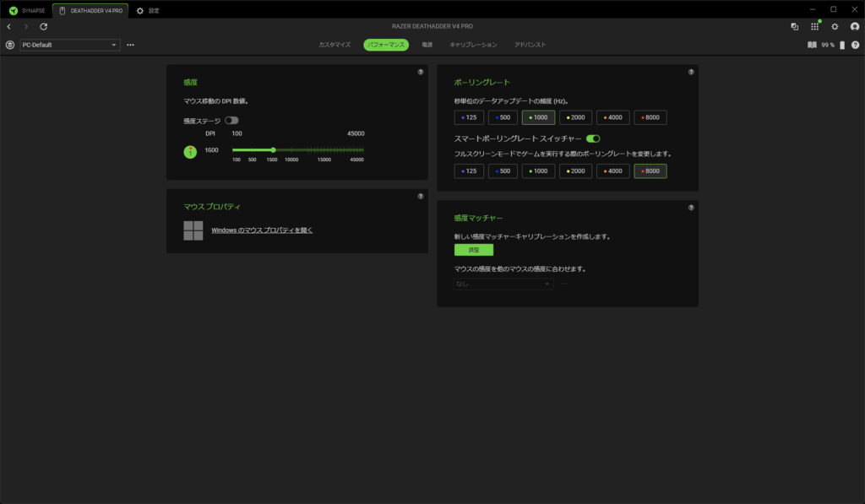The width and height of the screenshot is (865, 504).
Task: Open the user guide book icon
Action: coord(812,45)
